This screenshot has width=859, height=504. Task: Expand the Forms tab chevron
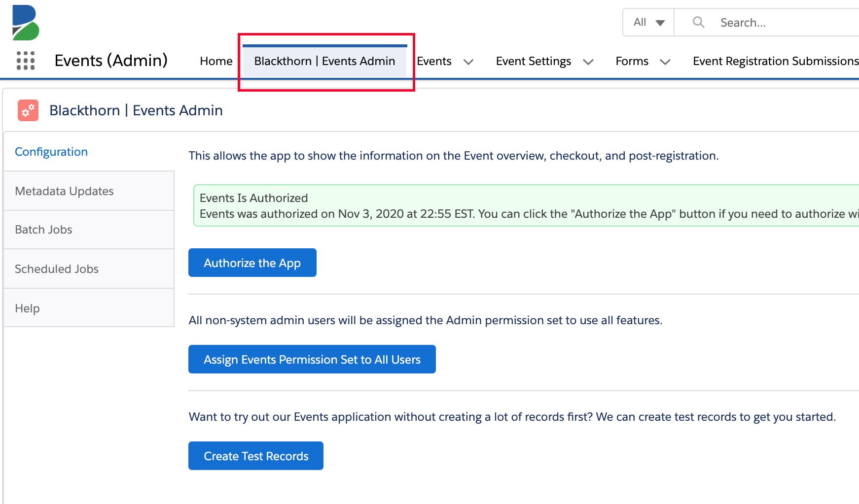[x=665, y=62]
